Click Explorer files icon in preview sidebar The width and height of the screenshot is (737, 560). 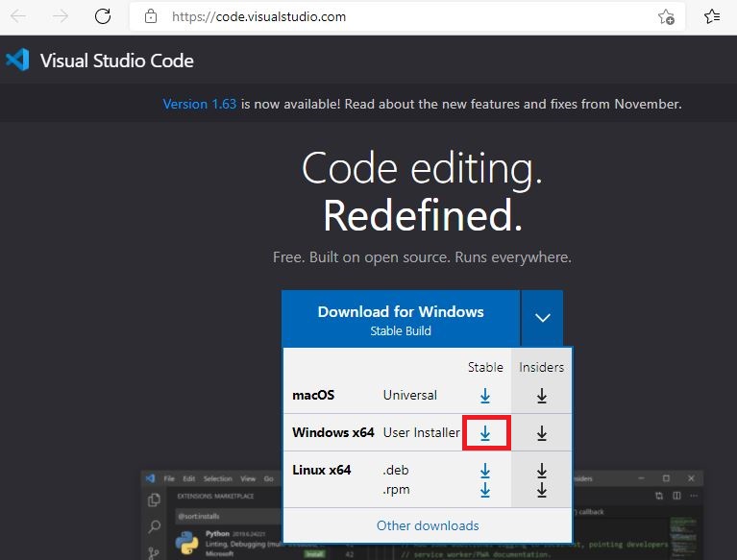154,499
